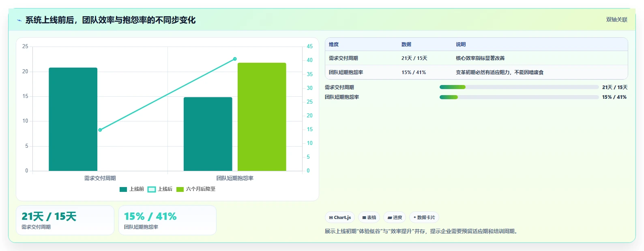Click the 需求交付周期 label on the chart x-axis
Viewport: 644px width, 251px height.
(100, 178)
